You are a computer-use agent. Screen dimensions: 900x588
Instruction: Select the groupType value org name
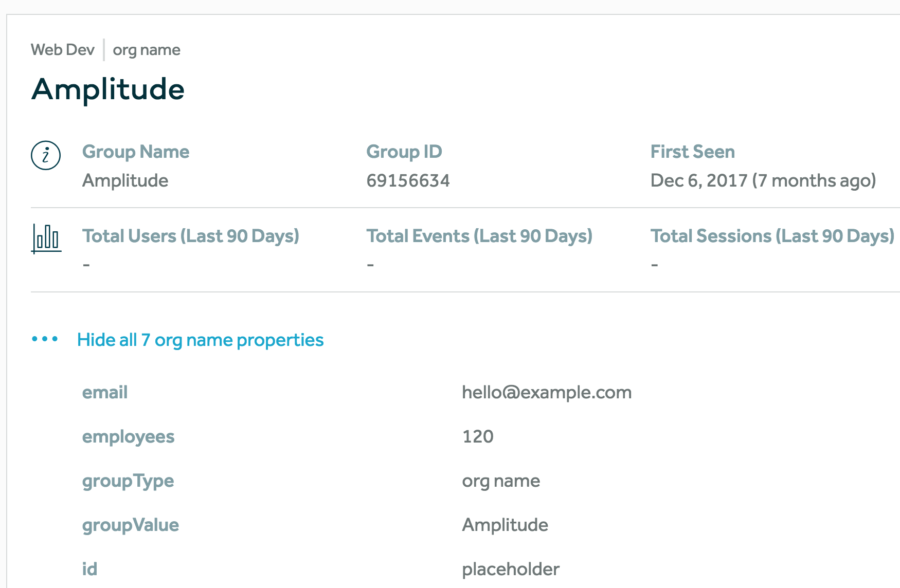pos(501,482)
